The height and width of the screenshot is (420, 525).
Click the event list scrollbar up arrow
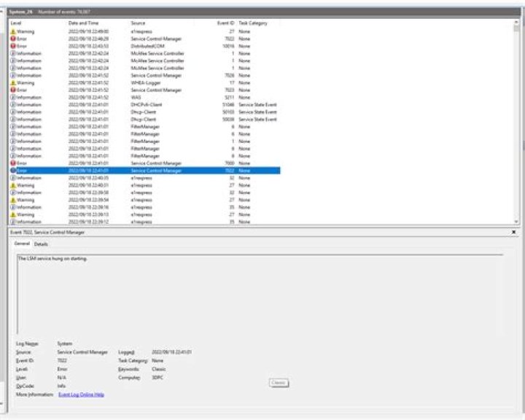516,23
